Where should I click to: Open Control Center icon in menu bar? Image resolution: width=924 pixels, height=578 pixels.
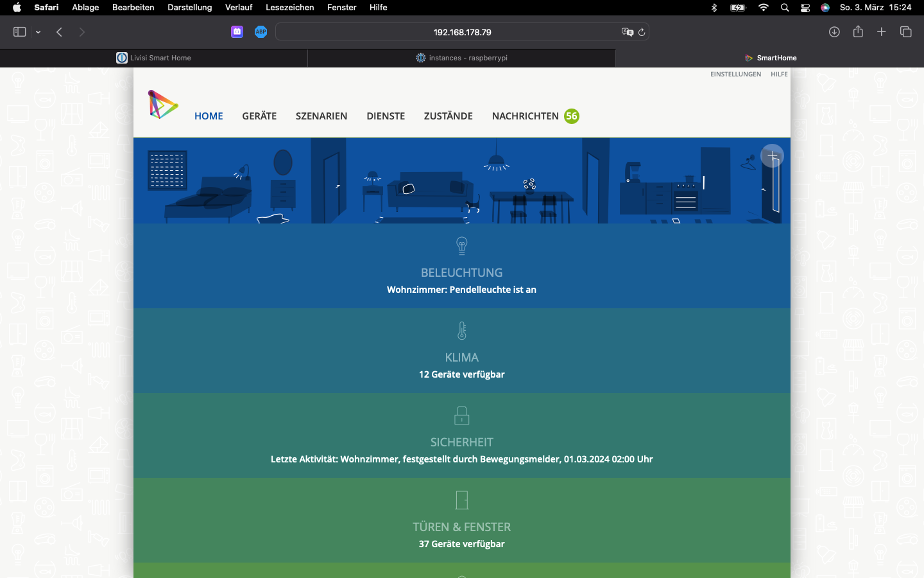pos(805,8)
